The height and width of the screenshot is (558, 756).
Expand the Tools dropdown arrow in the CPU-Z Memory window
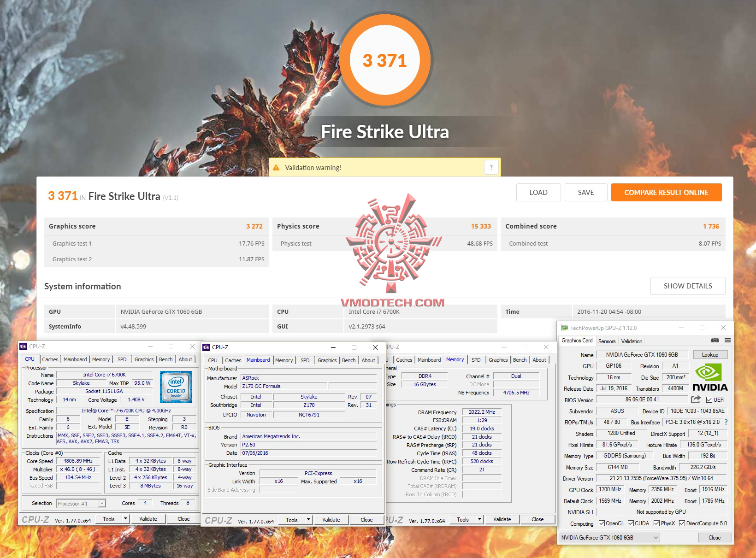tap(479, 519)
